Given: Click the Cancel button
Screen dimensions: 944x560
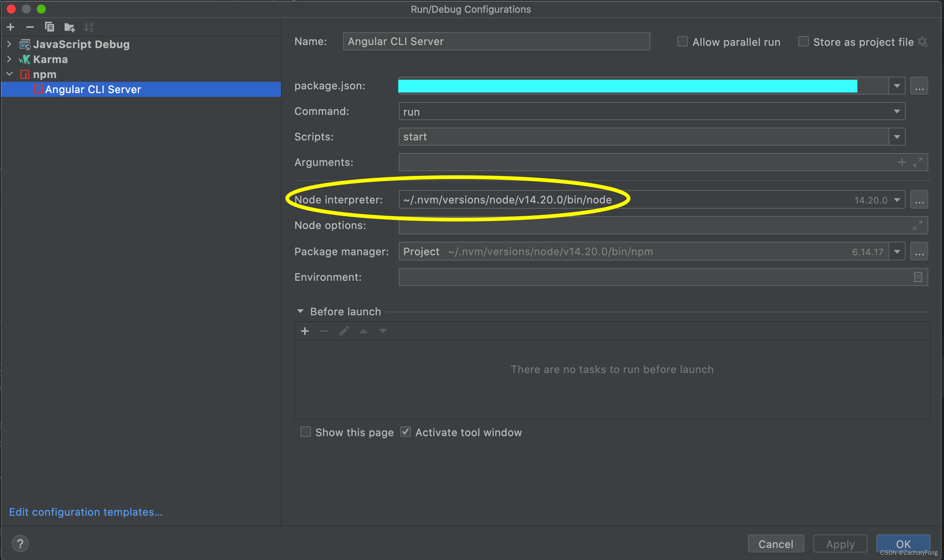Looking at the screenshot, I should (x=776, y=544).
